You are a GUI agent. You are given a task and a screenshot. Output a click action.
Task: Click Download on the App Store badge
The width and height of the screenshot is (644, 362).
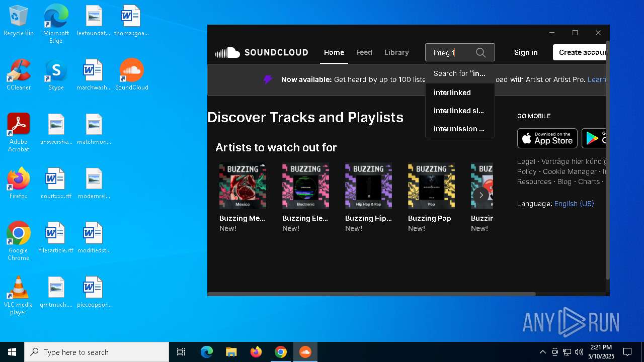[547, 138]
